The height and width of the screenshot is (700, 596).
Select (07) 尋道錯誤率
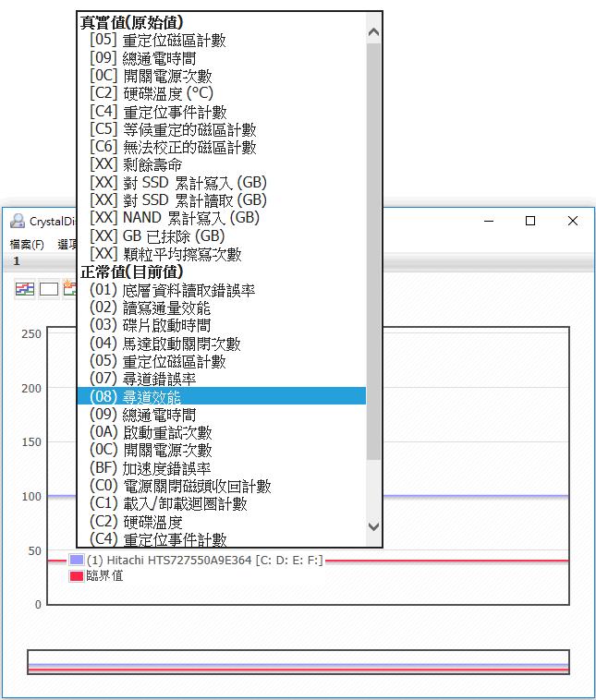click(x=222, y=379)
